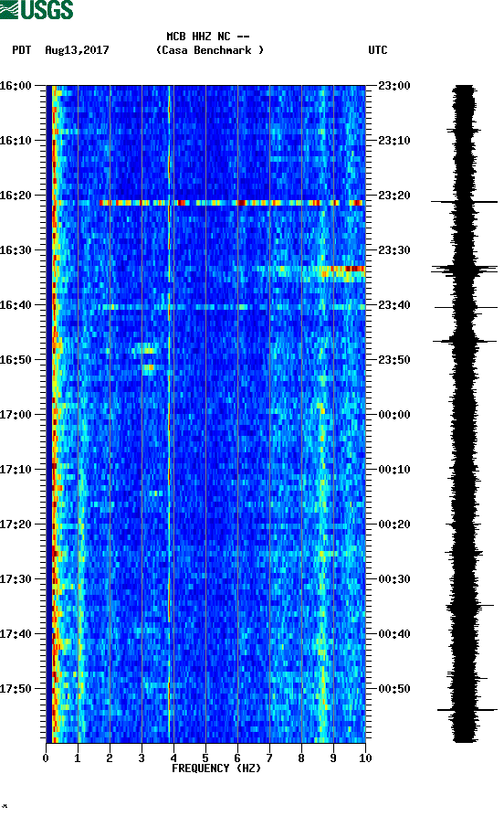Click the seismogram spike near 23:21 UTC

click(464, 201)
